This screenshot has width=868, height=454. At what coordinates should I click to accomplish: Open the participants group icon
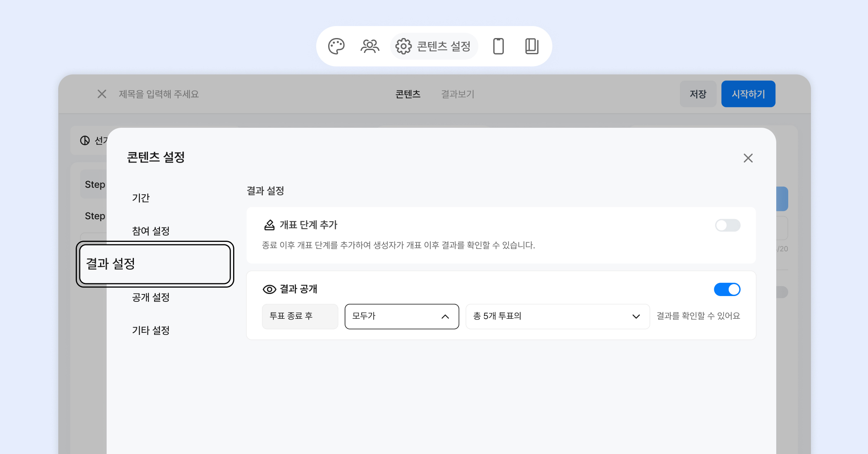point(370,46)
